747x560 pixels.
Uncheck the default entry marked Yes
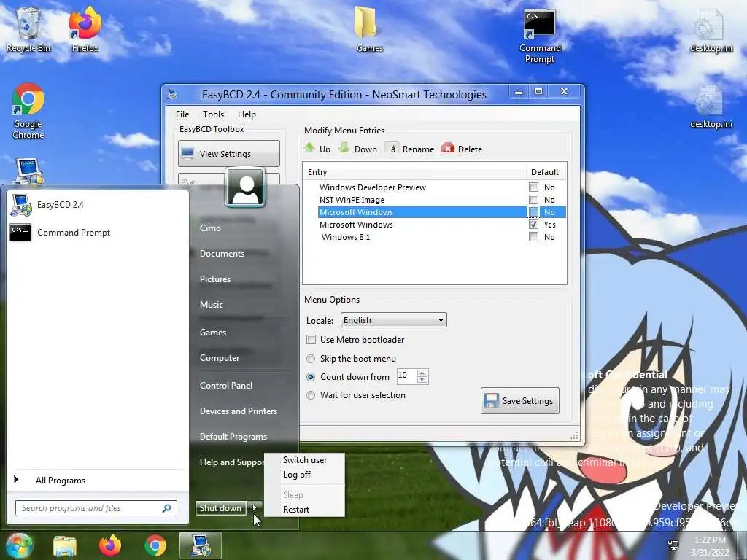pyautogui.click(x=533, y=225)
